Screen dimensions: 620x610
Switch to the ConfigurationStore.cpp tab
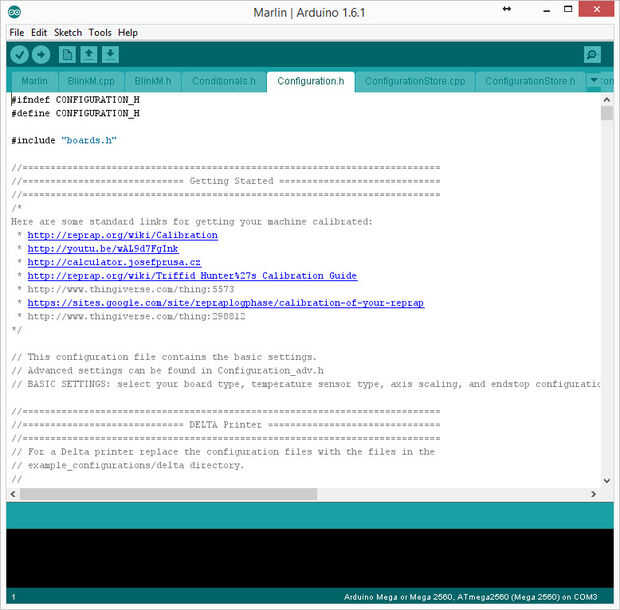pos(415,81)
